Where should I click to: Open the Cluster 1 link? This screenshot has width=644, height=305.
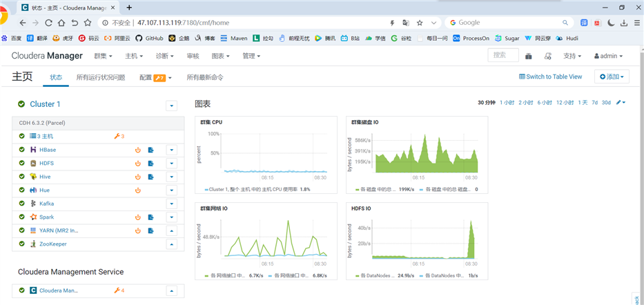click(45, 104)
